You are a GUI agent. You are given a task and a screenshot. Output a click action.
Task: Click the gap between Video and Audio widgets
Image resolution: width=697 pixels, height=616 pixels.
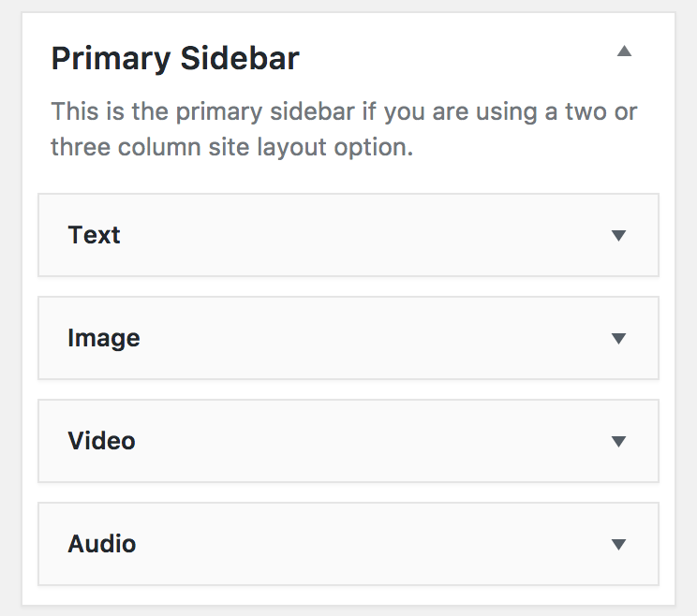tap(348, 492)
